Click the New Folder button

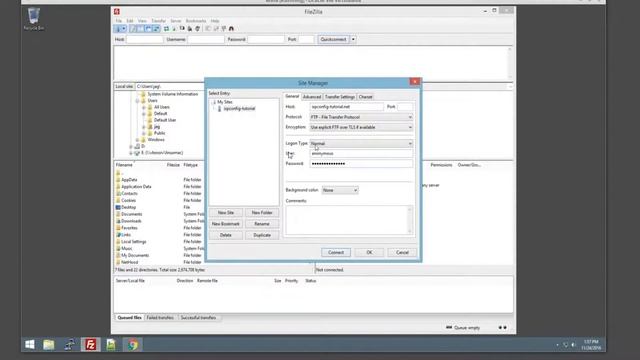(262, 213)
